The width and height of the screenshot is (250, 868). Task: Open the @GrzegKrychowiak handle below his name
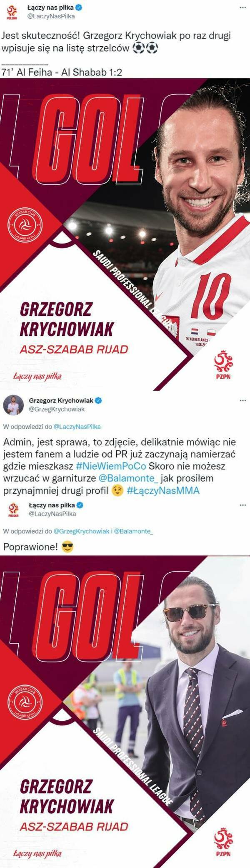[x=57, y=409]
